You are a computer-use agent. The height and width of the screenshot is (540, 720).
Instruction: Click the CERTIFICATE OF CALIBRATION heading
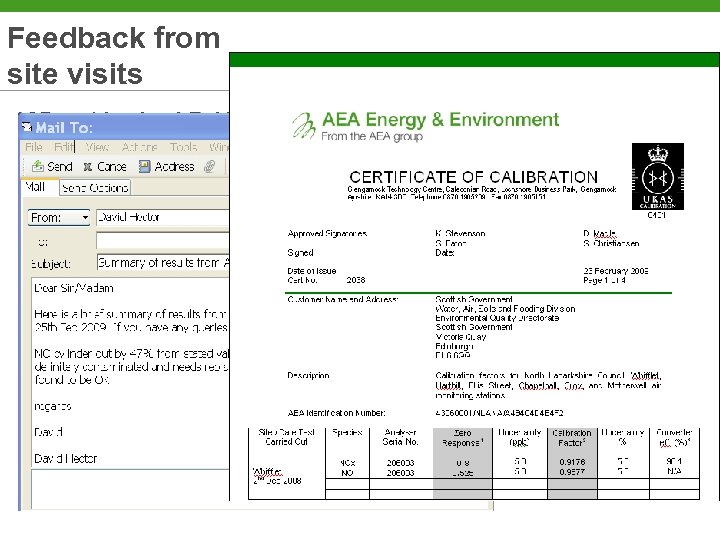click(x=473, y=177)
